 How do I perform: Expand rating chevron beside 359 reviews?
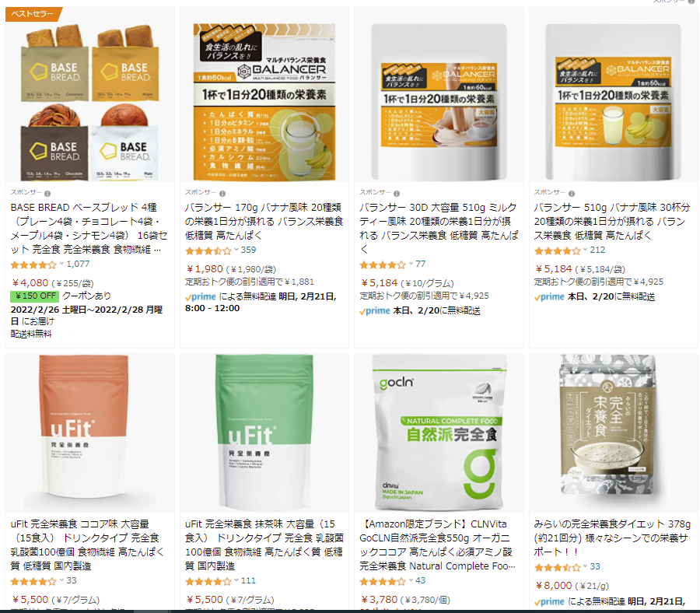tap(236, 250)
